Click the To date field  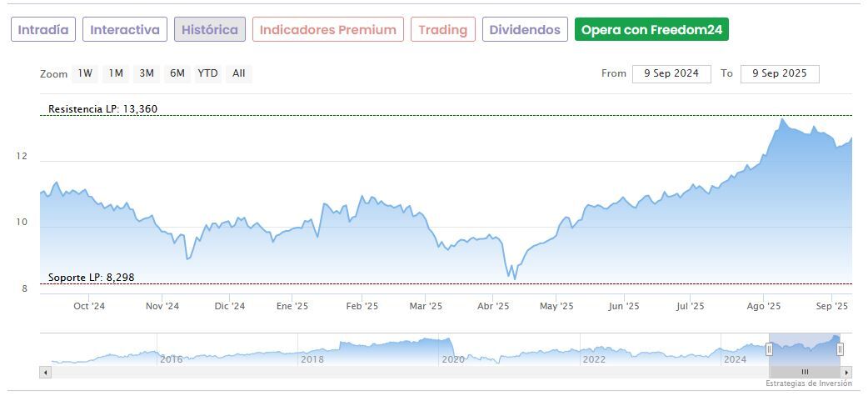coord(780,73)
